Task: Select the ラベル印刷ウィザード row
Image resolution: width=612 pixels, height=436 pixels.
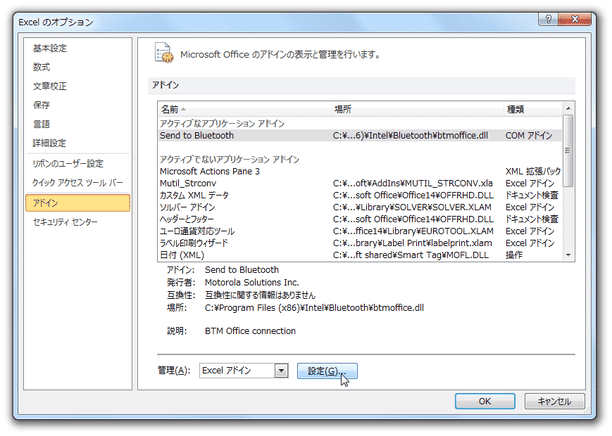Action: [360, 243]
